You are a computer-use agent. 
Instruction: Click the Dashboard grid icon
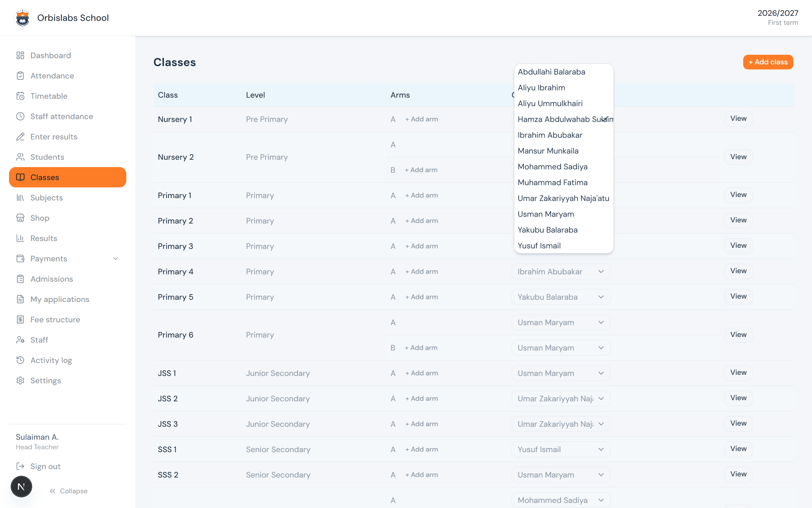20,55
